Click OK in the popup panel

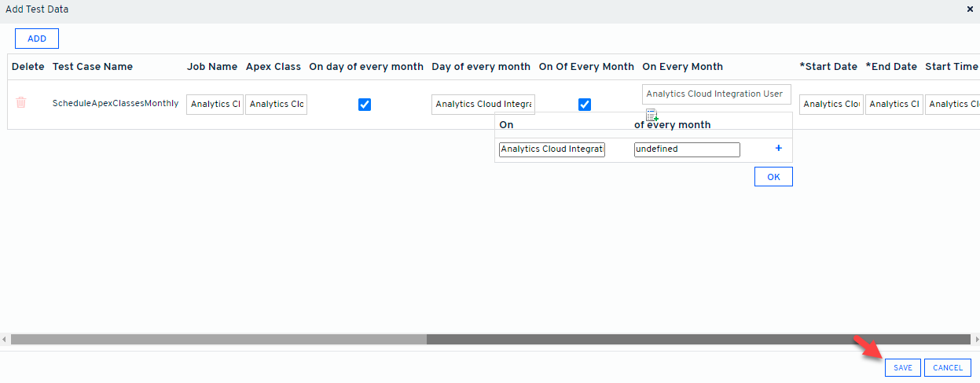point(773,177)
